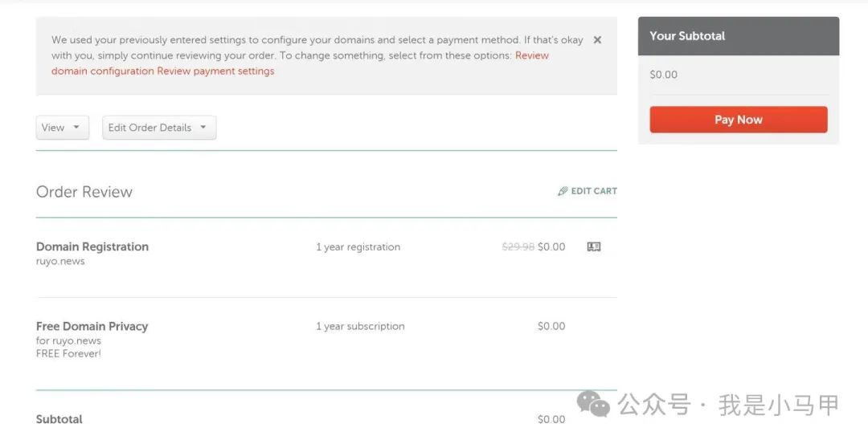
Task: Open the contact card icon for ruyo.news
Action: coord(594,246)
